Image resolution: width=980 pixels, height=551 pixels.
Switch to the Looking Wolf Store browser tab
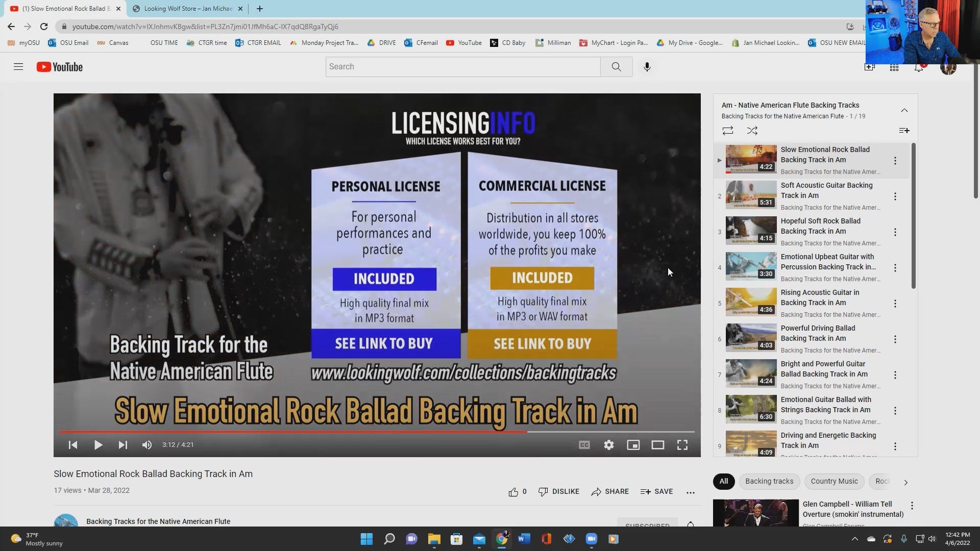pyautogui.click(x=187, y=9)
